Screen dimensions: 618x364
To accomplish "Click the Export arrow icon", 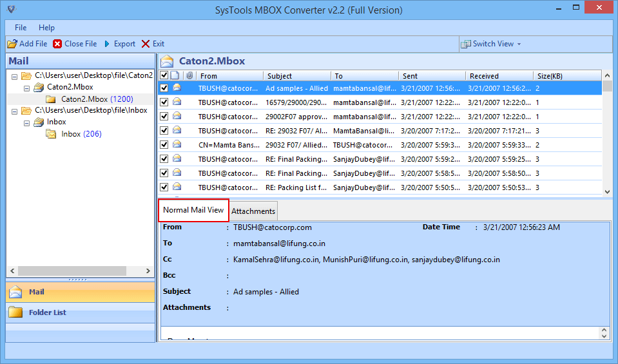I will [x=107, y=44].
